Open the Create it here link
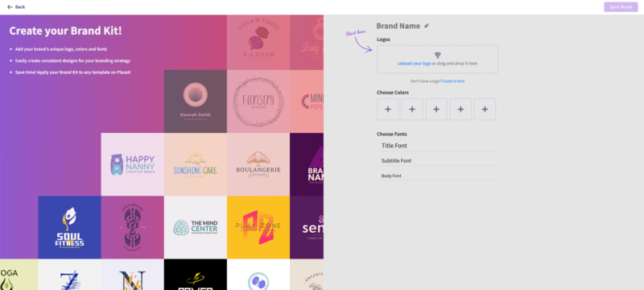Image resolution: width=644 pixels, height=290 pixels. tap(453, 81)
